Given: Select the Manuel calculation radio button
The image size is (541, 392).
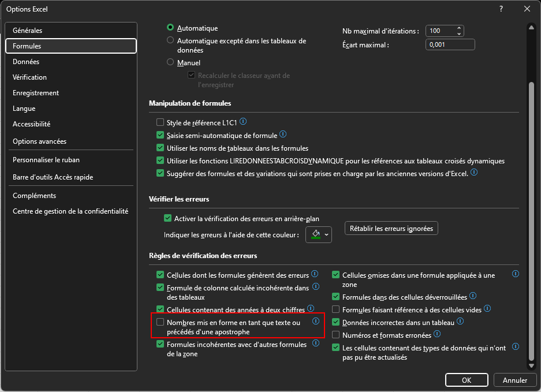Looking at the screenshot, I should coord(170,62).
